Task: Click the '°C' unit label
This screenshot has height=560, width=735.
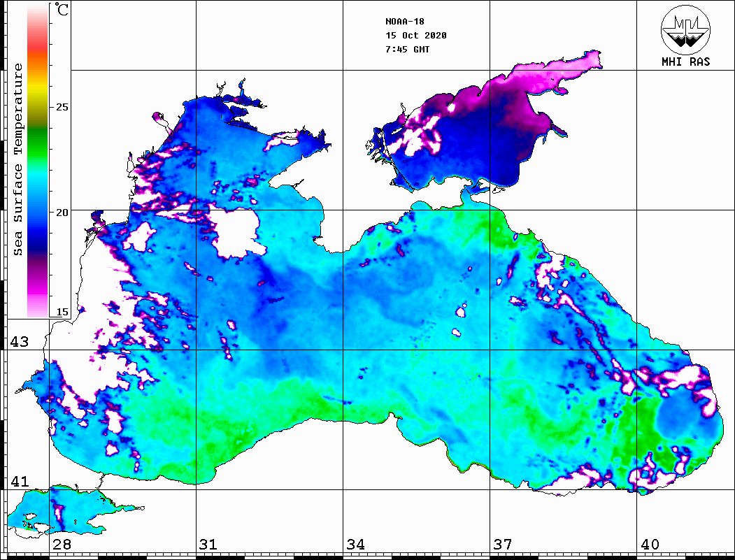Action: click(x=61, y=9)
